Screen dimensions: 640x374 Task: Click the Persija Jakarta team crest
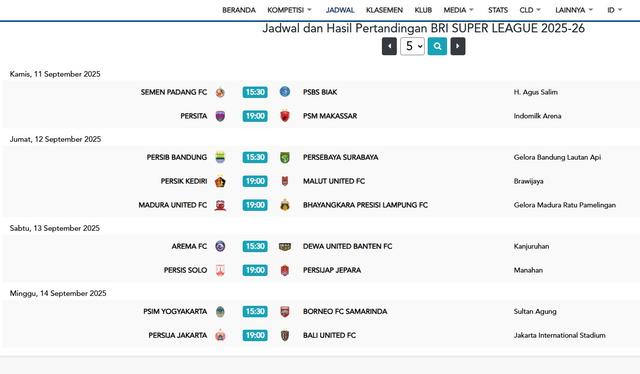pyautogui.click(x=220, y=335)
